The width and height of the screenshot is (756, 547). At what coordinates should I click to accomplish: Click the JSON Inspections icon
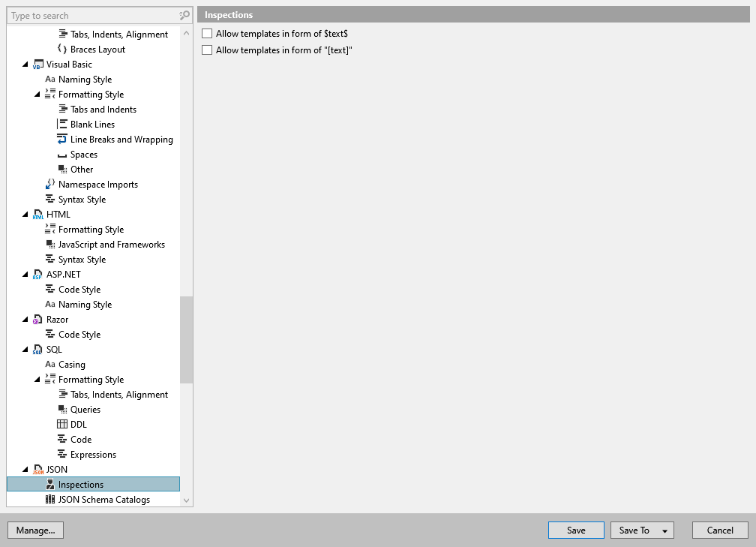click(x=50, y=484)
